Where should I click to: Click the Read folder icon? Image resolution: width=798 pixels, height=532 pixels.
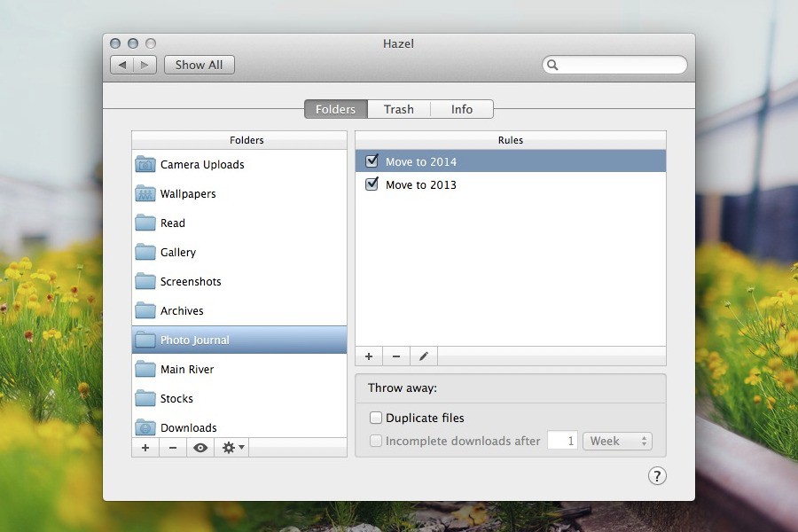(x=145, y=223)
